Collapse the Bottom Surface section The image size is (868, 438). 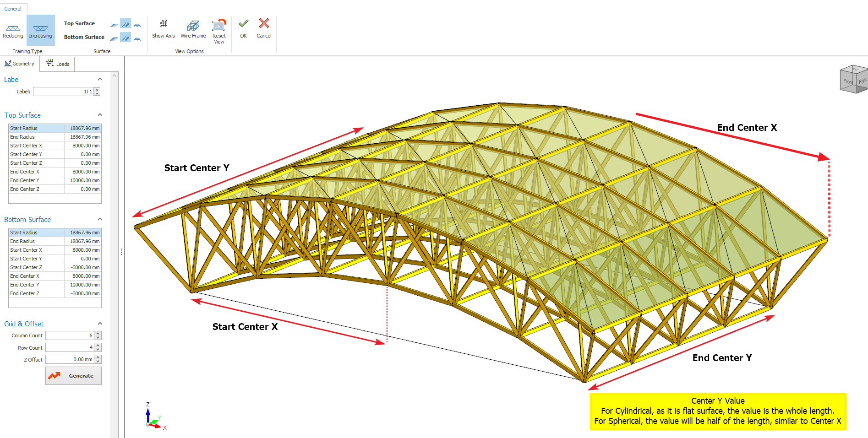(x=100, y=219)
